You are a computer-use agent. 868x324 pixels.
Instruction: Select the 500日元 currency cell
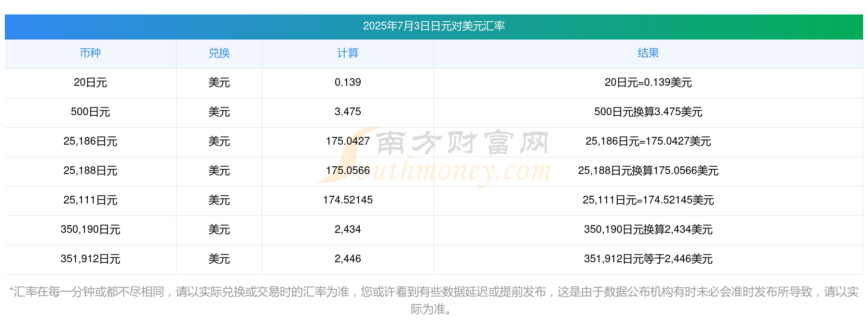(90, 112)
